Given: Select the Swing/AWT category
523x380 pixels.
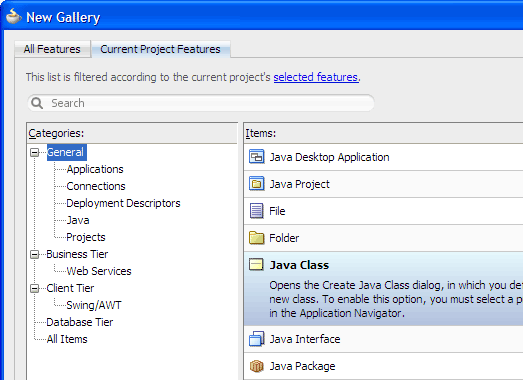Looking at the screenshot, I should tap(94, 305).
